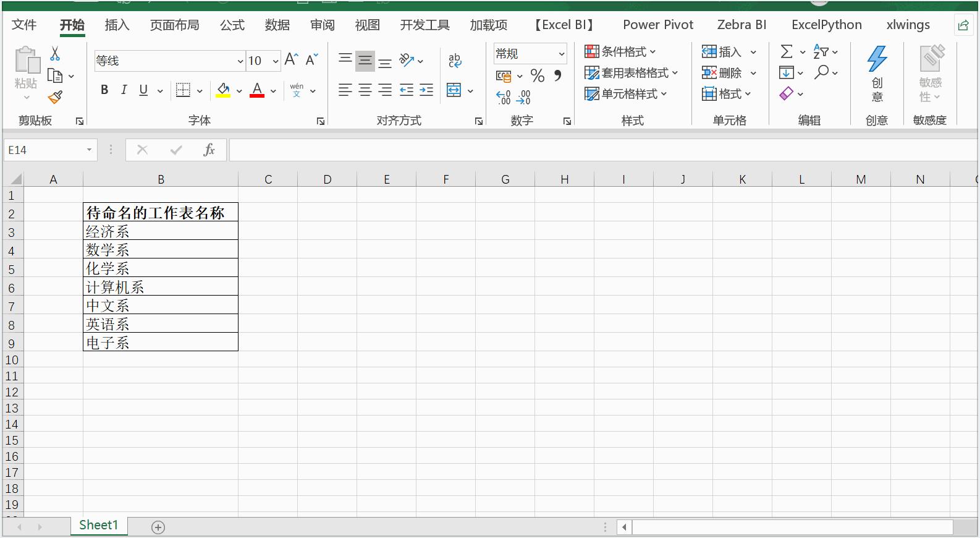
Task: Click the increase font size icon
Action: 291,59
